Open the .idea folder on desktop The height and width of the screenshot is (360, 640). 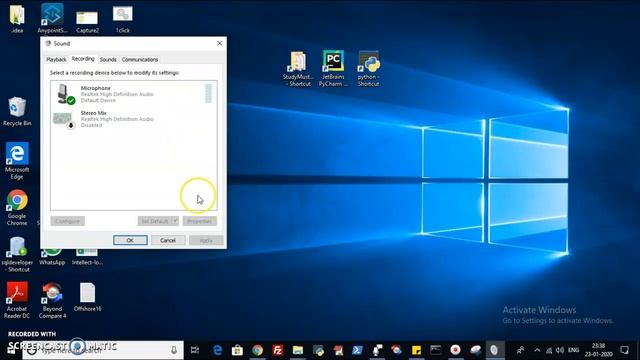pyautogui.click(x=17, y=18)
